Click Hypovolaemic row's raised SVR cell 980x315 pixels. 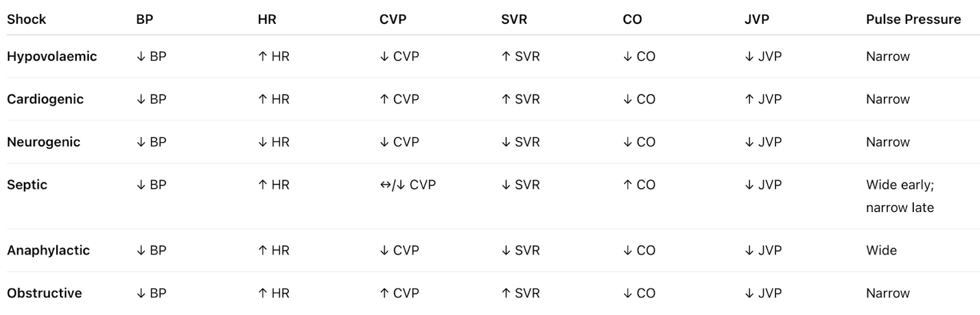coord(520,56)
